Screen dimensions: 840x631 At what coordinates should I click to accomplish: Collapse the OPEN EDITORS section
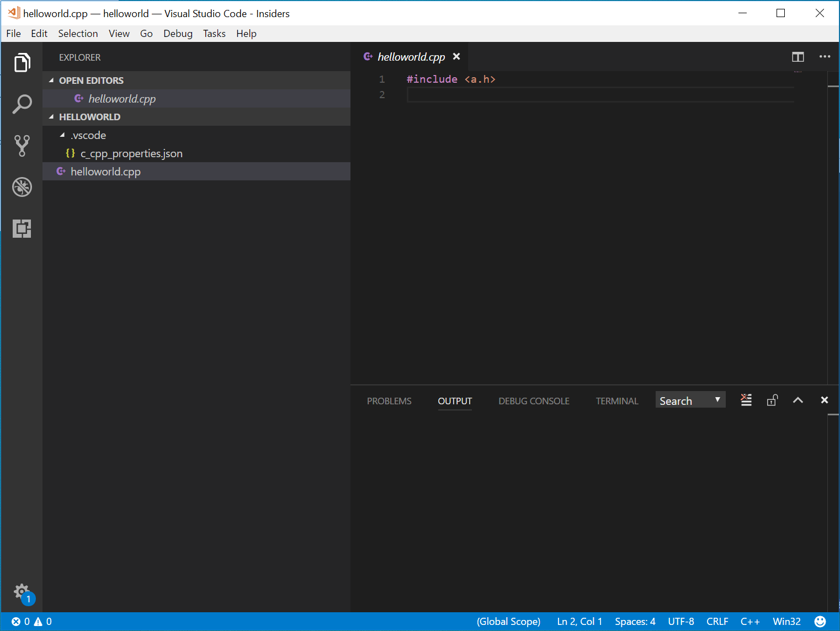point(51,81)
